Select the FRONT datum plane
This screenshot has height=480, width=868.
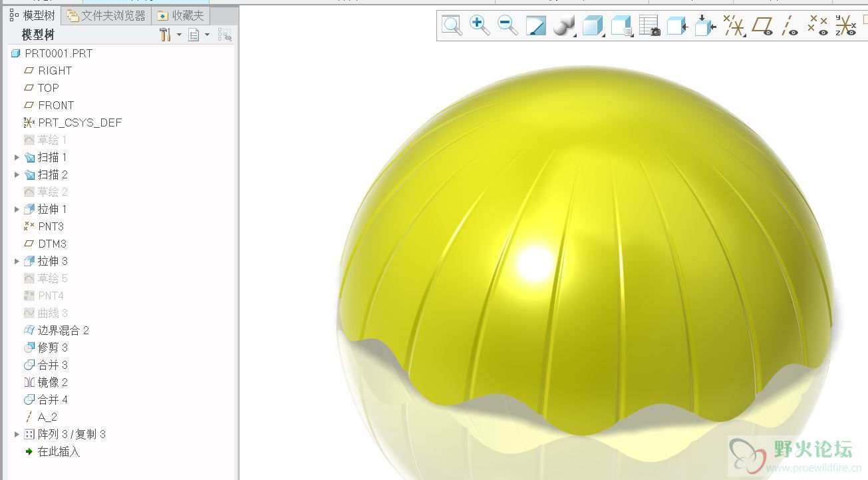pos(49,105)
